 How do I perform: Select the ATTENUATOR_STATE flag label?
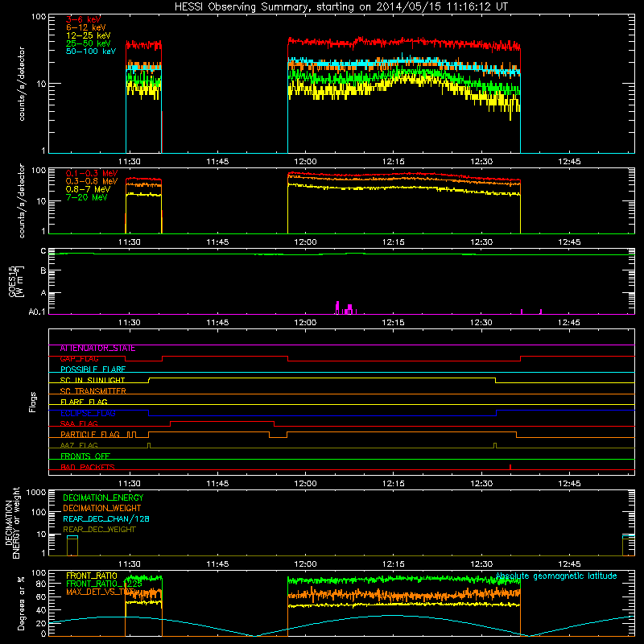97,349
